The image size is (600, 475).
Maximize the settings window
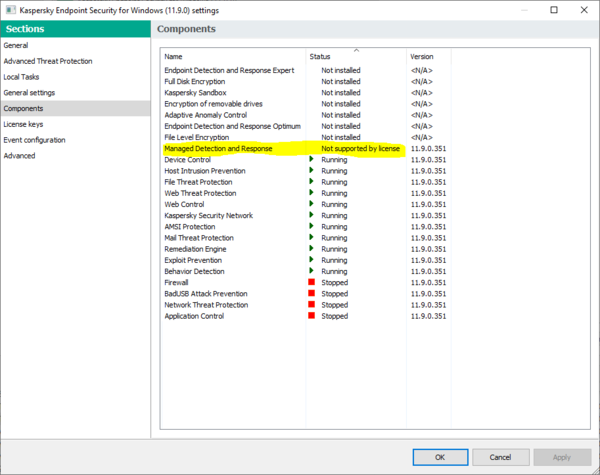pos(554,10)
